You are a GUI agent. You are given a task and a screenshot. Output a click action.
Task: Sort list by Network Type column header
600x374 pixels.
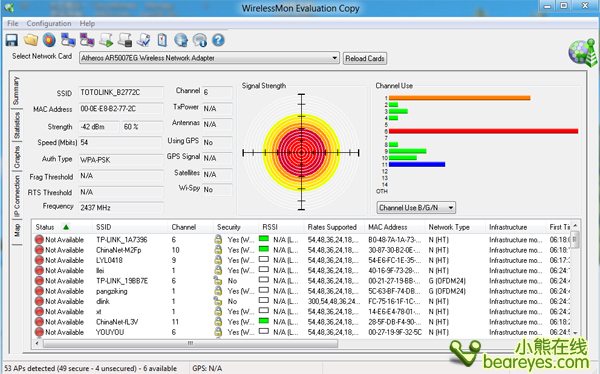(455, 227)
